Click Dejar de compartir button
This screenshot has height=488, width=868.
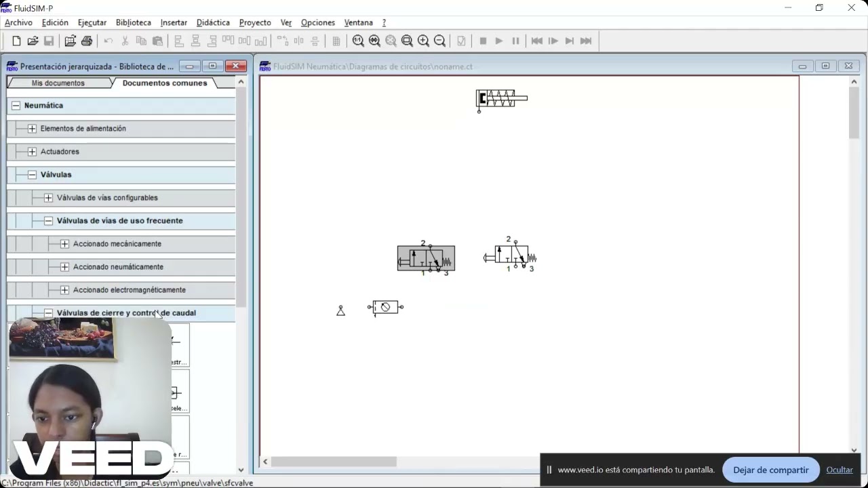[x=771, y=470]
